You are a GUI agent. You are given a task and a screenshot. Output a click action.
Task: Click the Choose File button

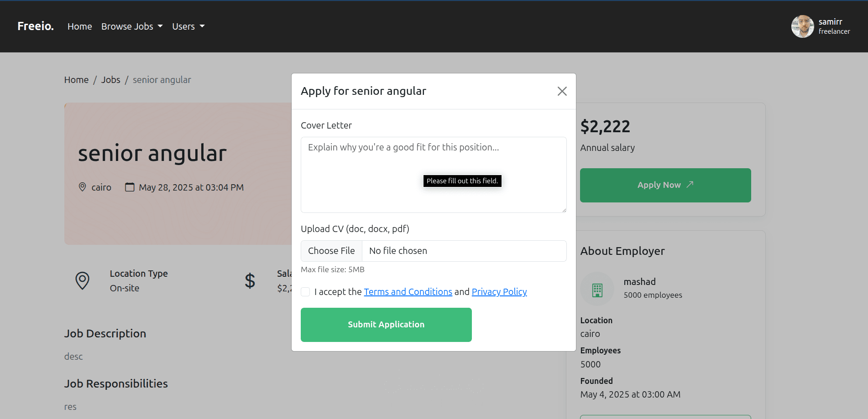[331, 251]
